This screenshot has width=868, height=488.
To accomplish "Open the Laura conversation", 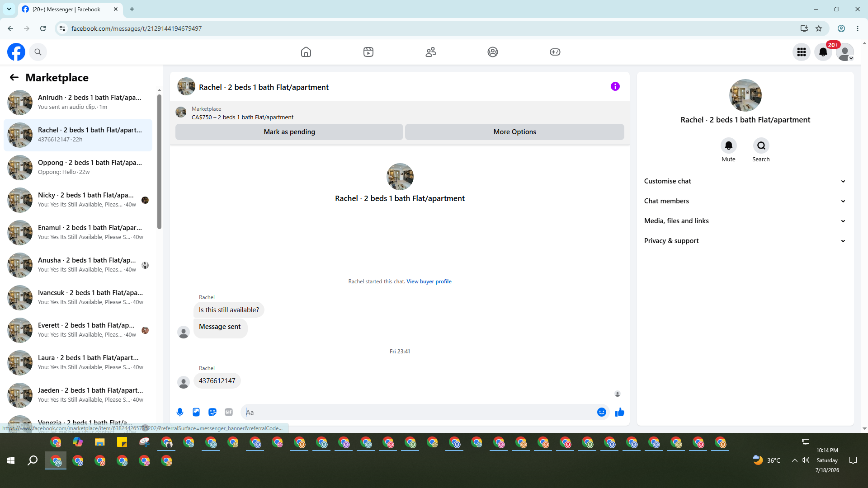I will click(x=78, y=362).
